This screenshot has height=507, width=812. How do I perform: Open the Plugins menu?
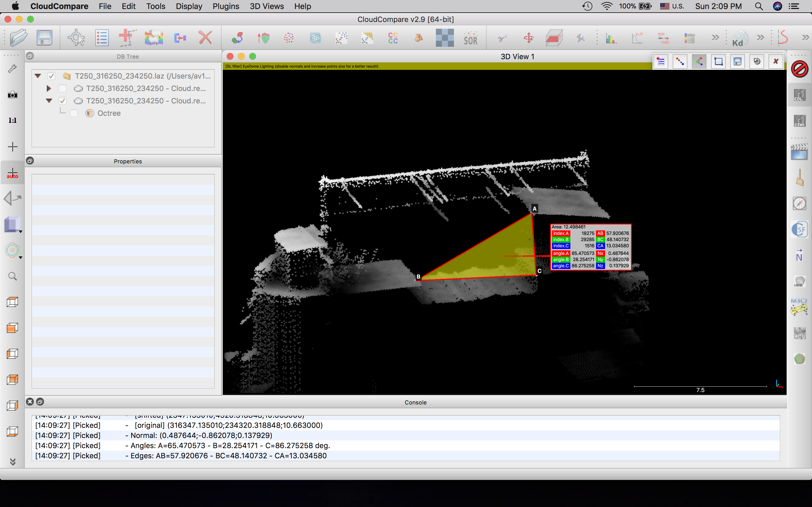pyautogui.click(x=226, y=6)
